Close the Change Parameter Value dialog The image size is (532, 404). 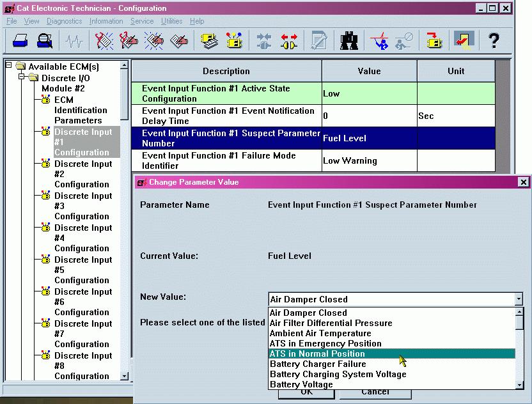coord(524,182)
